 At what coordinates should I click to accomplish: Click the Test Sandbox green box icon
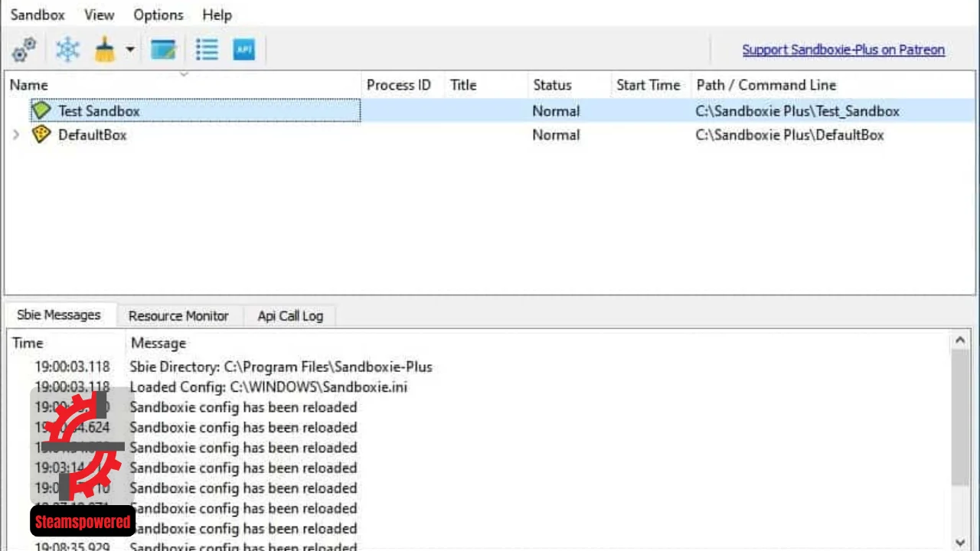(41, 111)
